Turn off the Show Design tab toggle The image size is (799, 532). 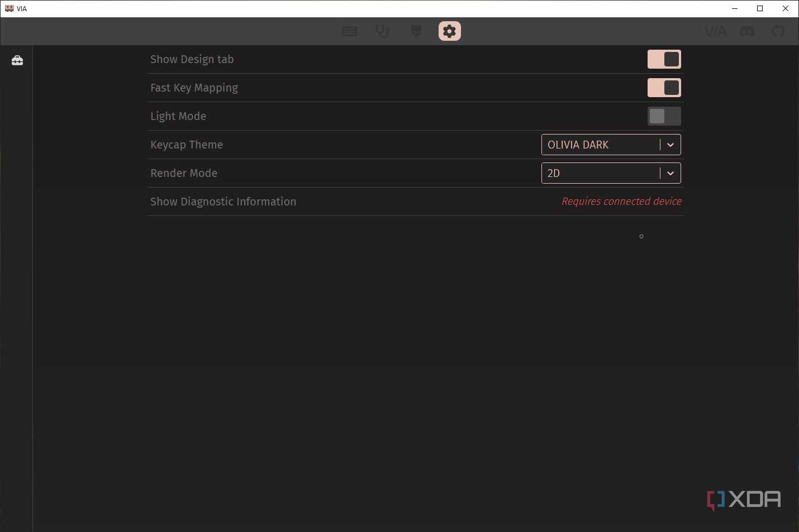664,59
